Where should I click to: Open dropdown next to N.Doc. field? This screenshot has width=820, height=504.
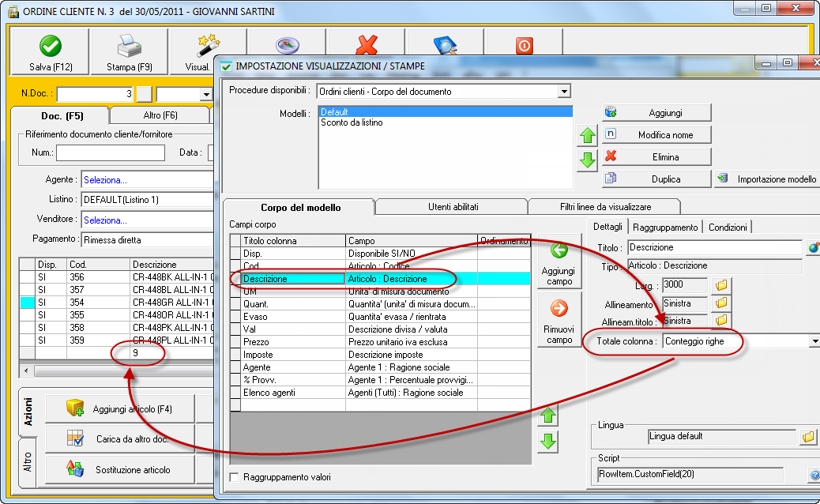(x=206, y=95)
